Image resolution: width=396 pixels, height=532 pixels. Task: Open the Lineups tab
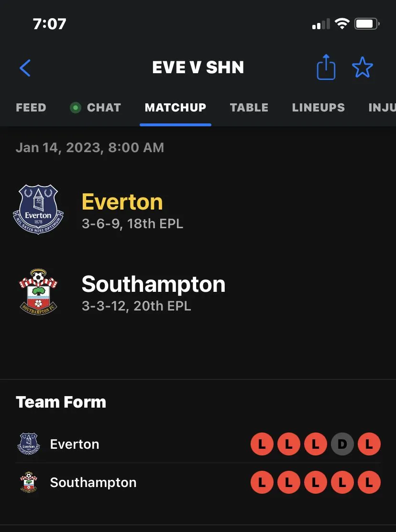(319, 108)
